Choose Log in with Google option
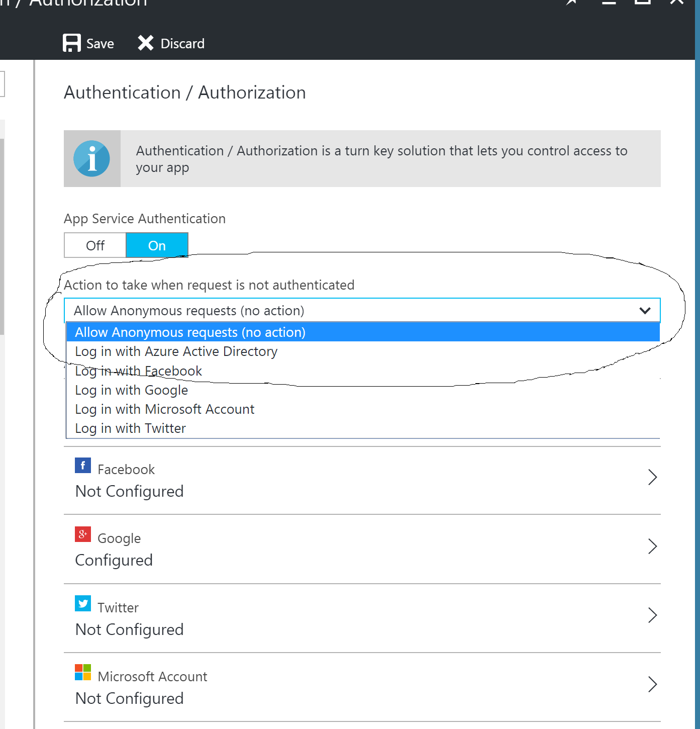Image resolution: width=700 pixels, height=729 pixels. coord(363,390)
